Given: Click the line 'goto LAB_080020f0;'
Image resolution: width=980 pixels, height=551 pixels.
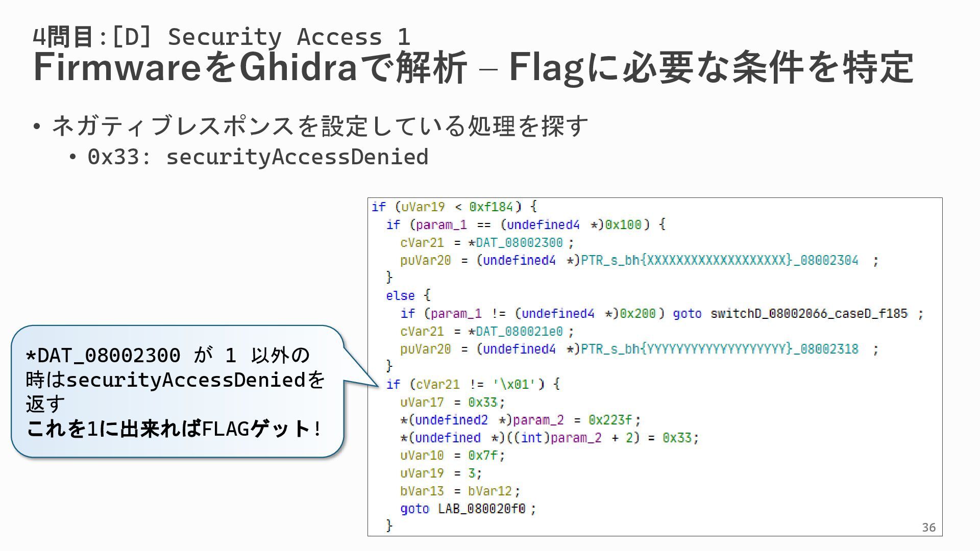Looking at the screenshot, I should [x=468, y=509].
